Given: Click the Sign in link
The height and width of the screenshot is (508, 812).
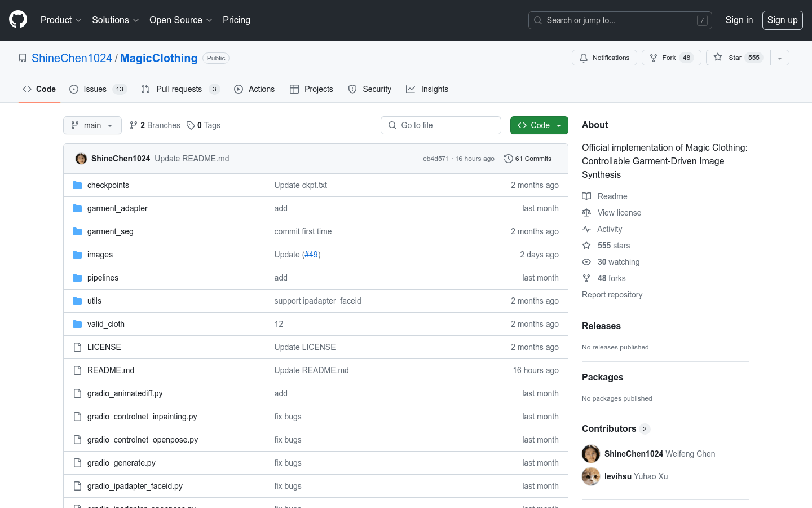Looking at the screenshot, I should point(739,20).
